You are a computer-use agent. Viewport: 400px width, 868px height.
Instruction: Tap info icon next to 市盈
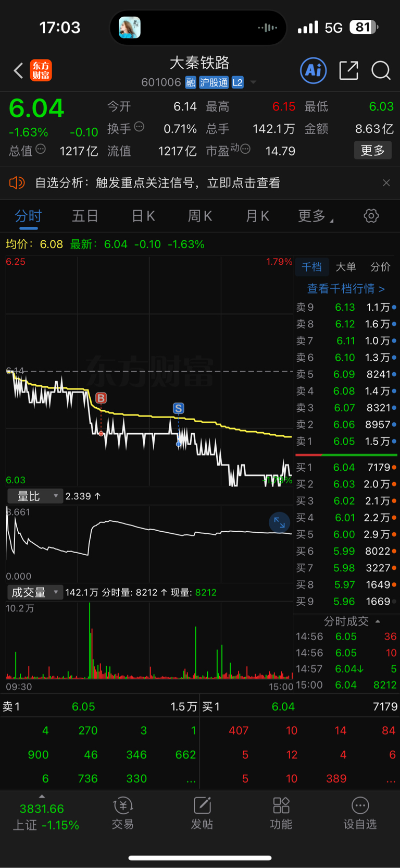click(x=245, y=149)
